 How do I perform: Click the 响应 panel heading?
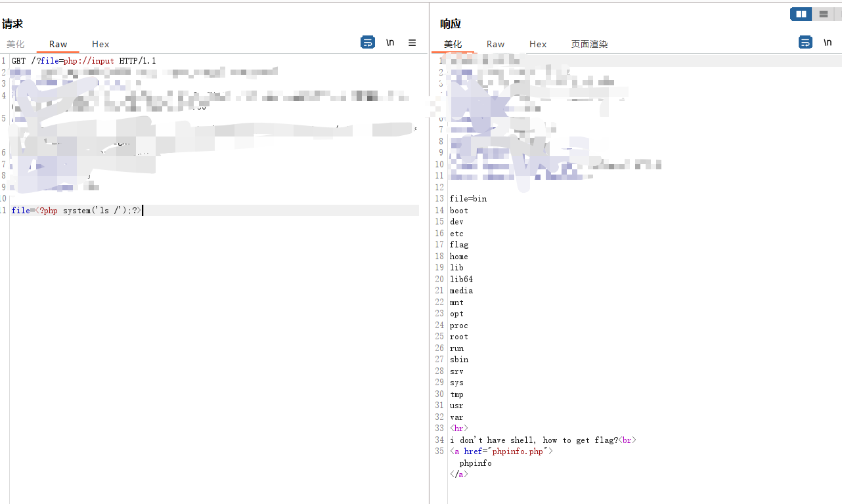451,24
